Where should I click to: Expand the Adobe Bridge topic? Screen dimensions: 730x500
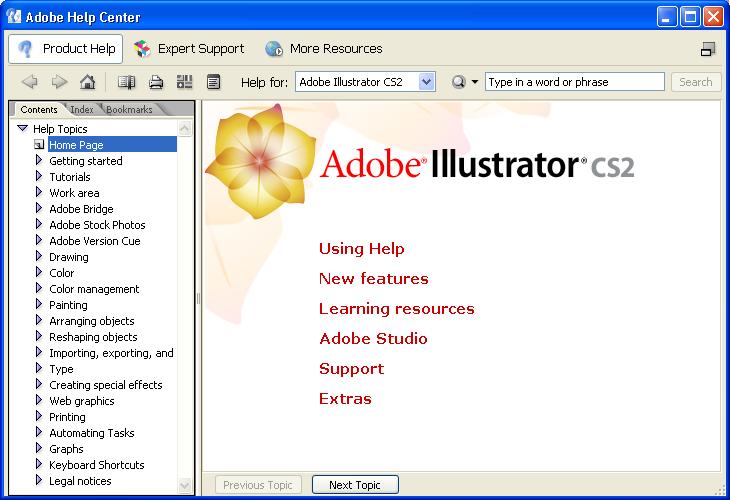[39, 208]
